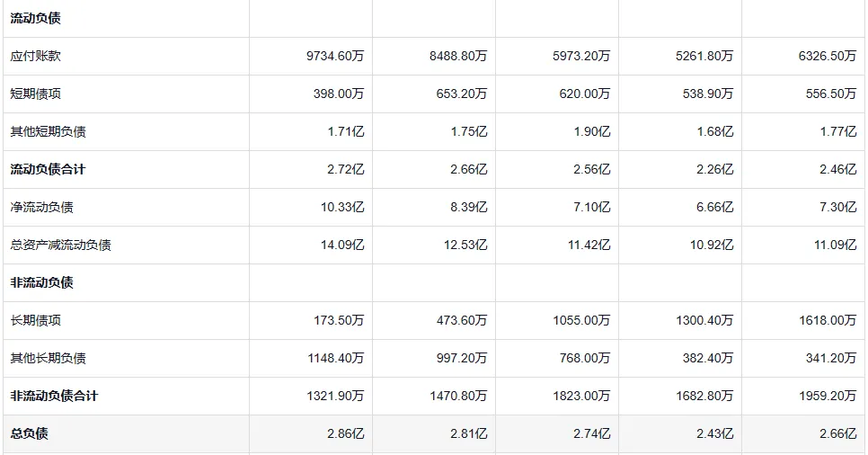
Task: Click the 2.86亿 total liabilities value
Action: 347,433
